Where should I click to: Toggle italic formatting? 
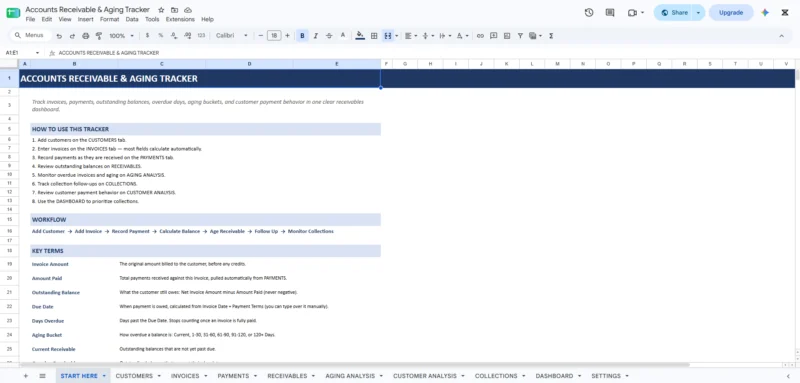point(316,36)
